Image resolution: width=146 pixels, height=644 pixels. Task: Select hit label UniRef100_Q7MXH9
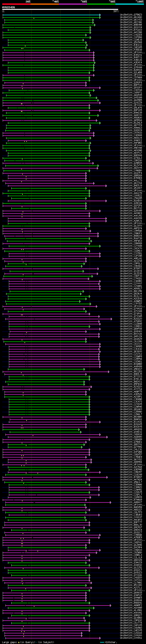pyautogui.click(x=131, y=67)
